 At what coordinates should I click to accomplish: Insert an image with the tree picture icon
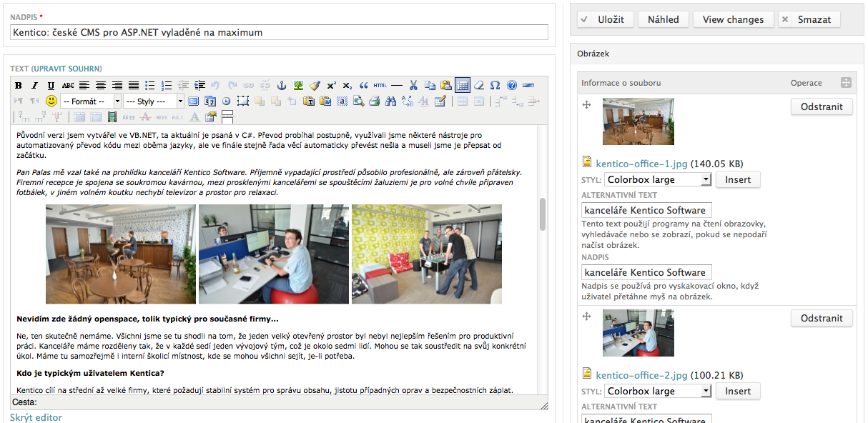298,86
